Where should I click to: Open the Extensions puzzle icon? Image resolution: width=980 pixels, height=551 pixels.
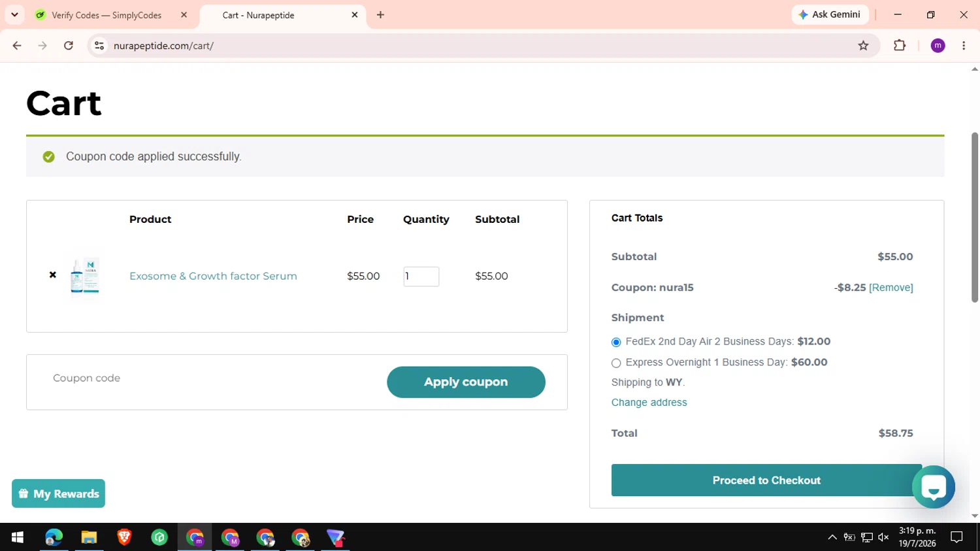click(900, 46)
